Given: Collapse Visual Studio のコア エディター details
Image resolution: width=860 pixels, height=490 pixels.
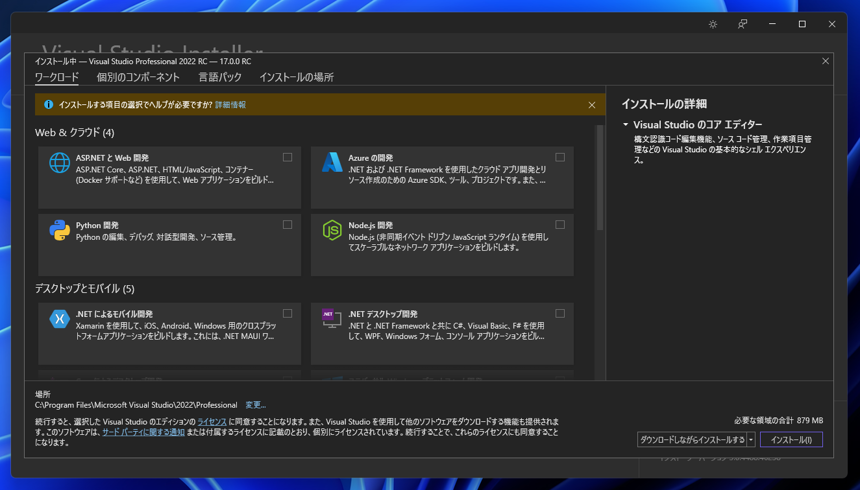Looking at the screenshot, I should point(625,125).
